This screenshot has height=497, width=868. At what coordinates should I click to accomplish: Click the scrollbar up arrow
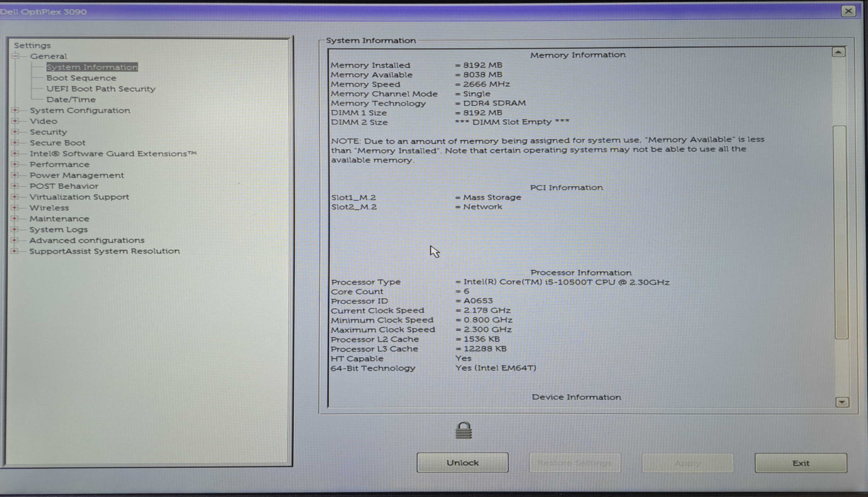(839, 52)
